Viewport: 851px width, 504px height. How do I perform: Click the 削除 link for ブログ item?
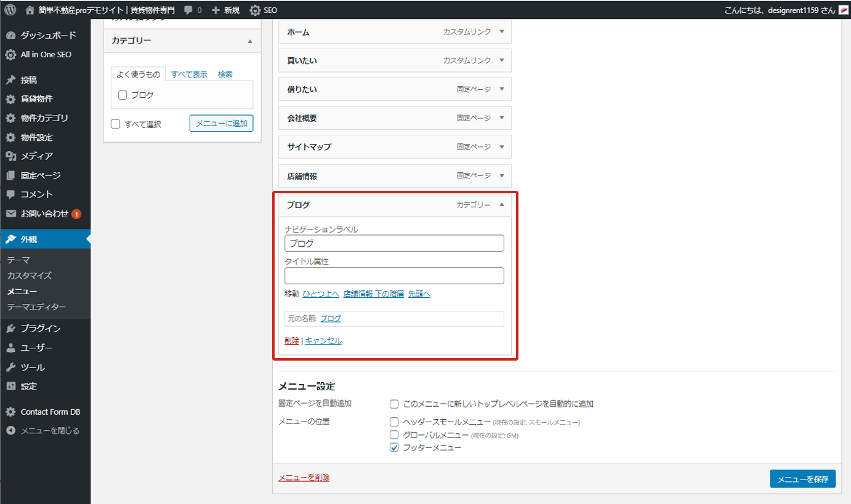(x=292, y=341)
